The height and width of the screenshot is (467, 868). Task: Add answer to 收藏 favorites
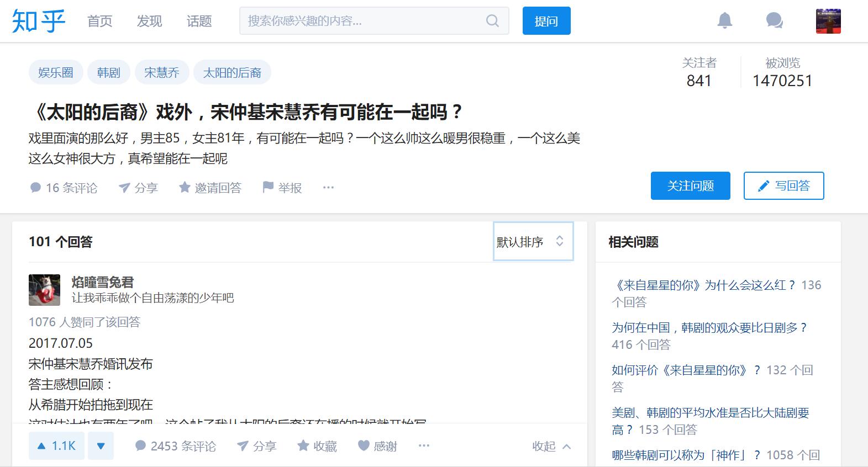coord(317,446)
